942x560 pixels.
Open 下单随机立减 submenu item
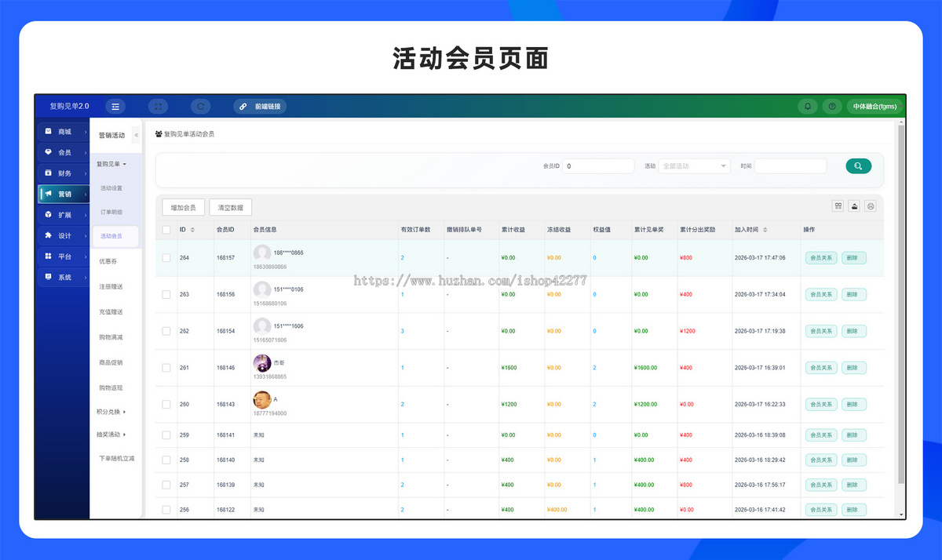pos(116,458)
